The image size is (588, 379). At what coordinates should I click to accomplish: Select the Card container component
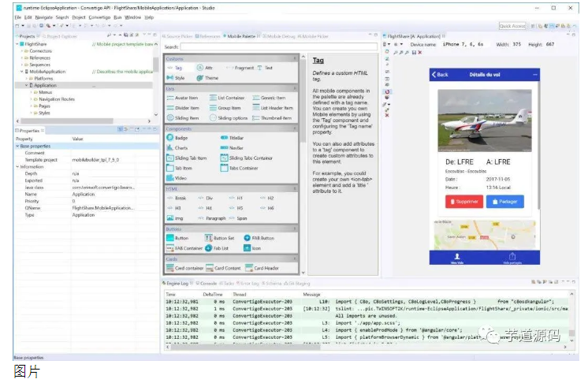tap(185, 268)
